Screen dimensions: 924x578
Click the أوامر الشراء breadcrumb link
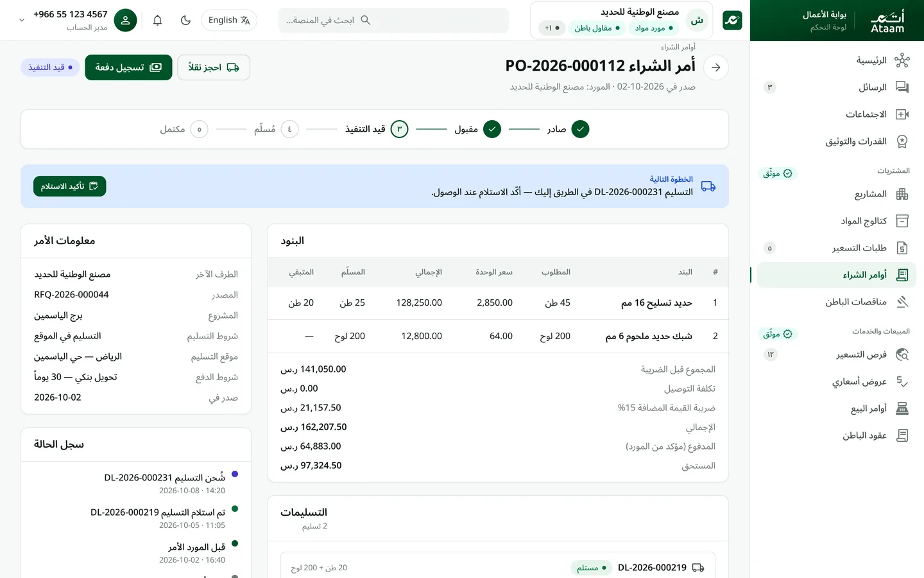pyautogui.click(x=678, y=47)
